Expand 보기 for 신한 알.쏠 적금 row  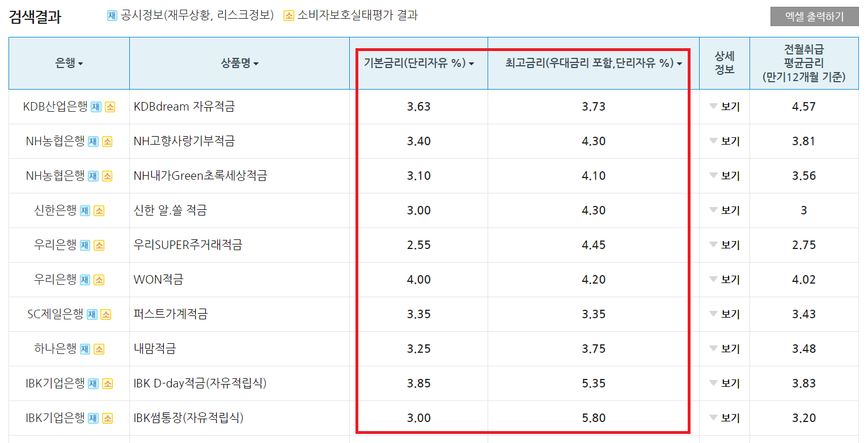(725, 210)
